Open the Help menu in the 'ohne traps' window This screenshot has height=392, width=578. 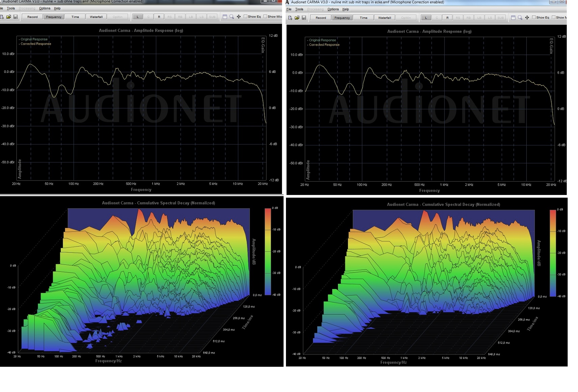[x=57, y=8]
